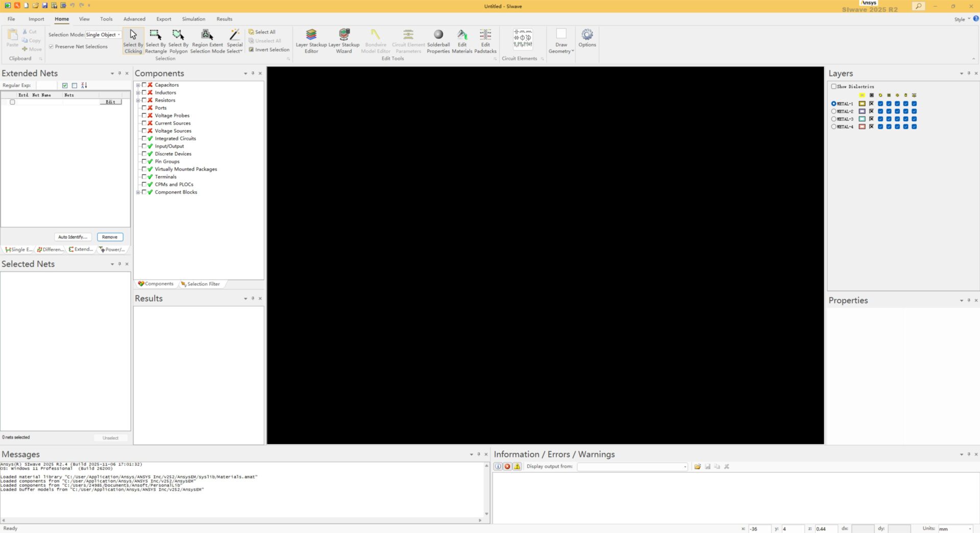
Task: Click the METAL-4 layer color swatch
Action: [862, 127]
